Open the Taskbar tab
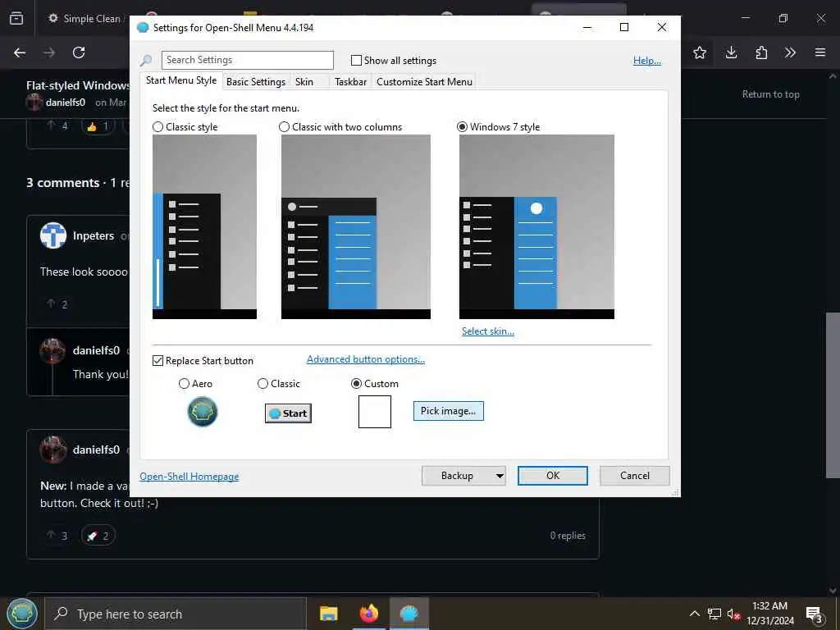The height and width of the screenshot is (630, 840). (350, 82)
